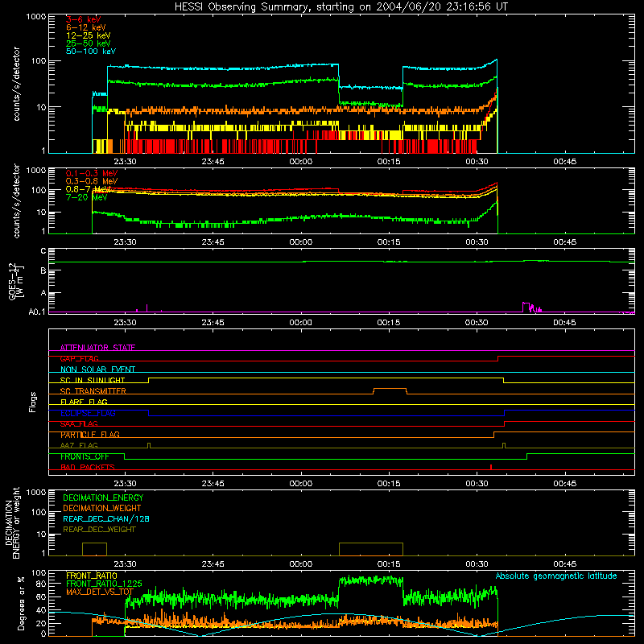Click the yellow FRONT_RATIO legend label
This screenshot has width=644, height=644.
[x=92, y=576]
